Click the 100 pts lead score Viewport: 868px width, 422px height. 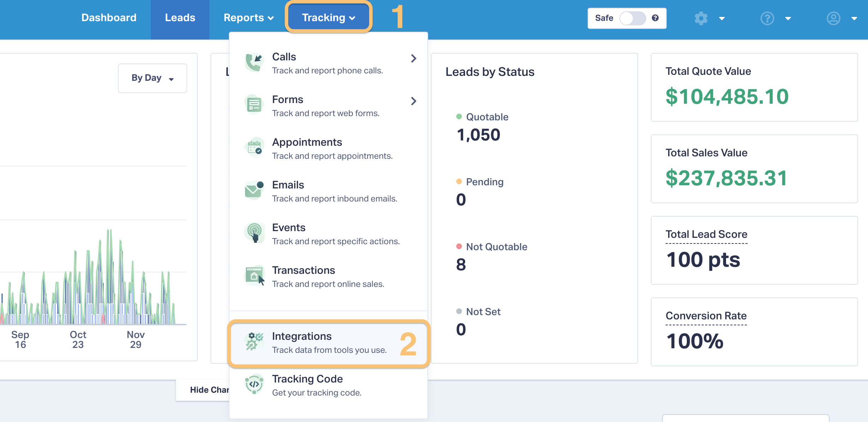click(703, 260)
